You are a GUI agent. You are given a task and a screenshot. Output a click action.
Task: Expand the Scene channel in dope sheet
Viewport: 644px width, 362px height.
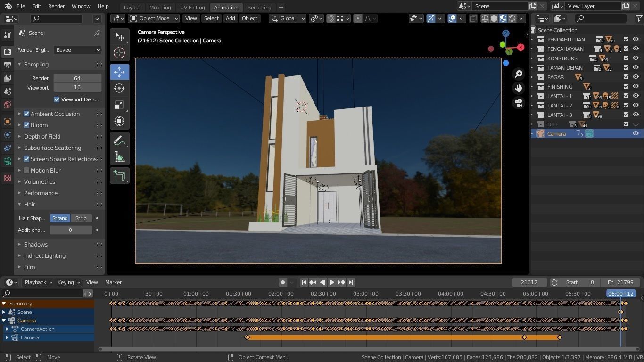(x=4, y=312)
